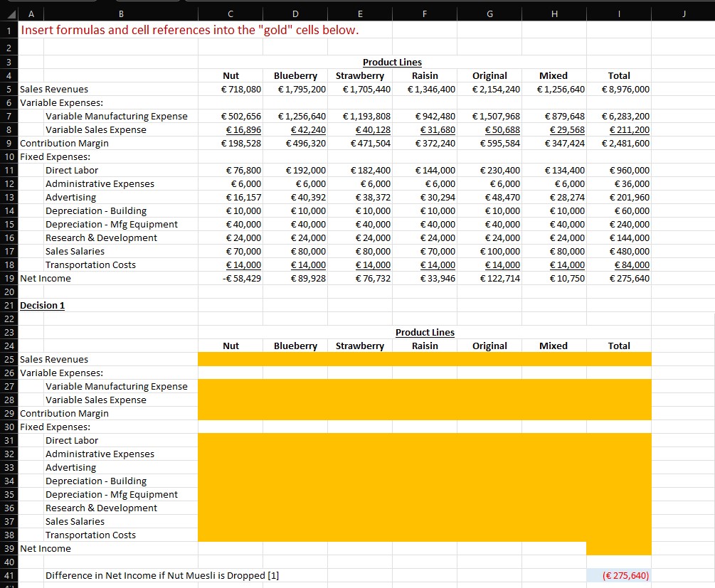Viewport: 715px width, 588px height.
Task: Click total sales revenue € 8,976,000
Action: tap(625, 90)
